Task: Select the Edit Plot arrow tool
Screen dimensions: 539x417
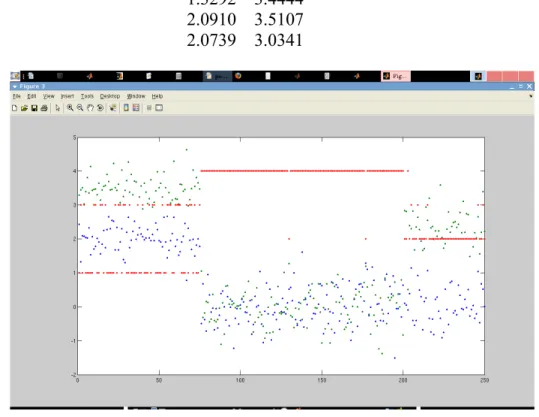Action: pyautogui.click(x=58, y=108)
